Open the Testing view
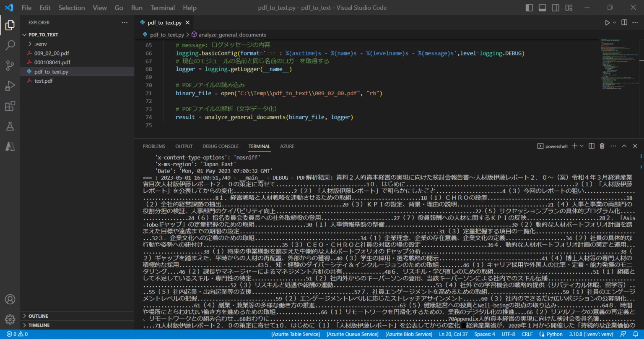The height and width of the screenshot is (340, 644). point(10,126)
